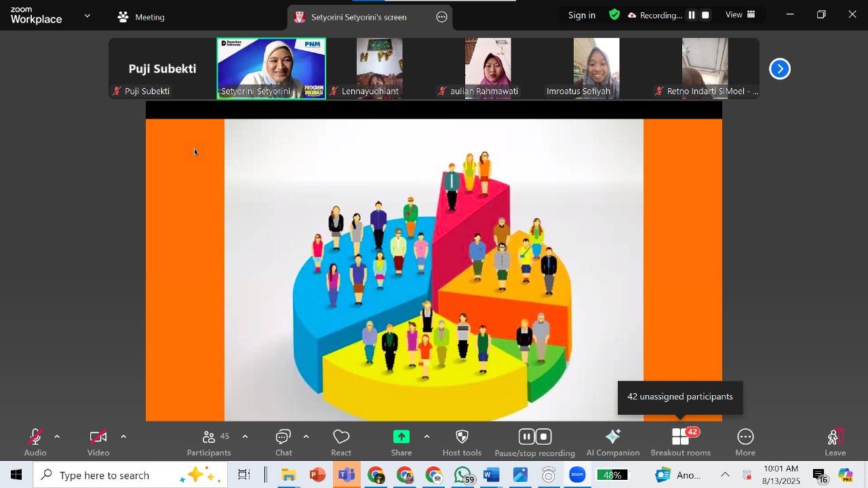
Task: Select aulian Rahmawati's video thumbnail
Action: click(488, 68)
